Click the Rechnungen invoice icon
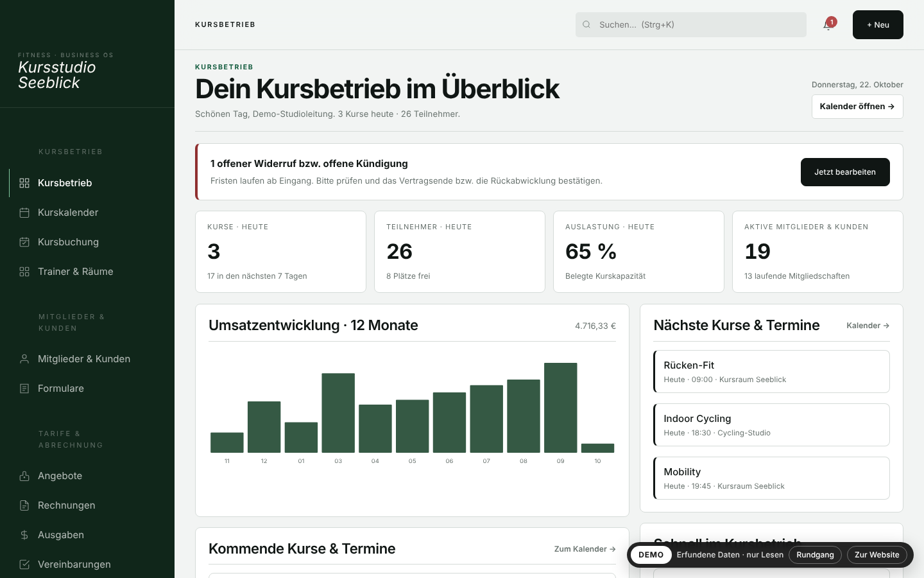Screen dimensions: 924x578 coord(24,505)
